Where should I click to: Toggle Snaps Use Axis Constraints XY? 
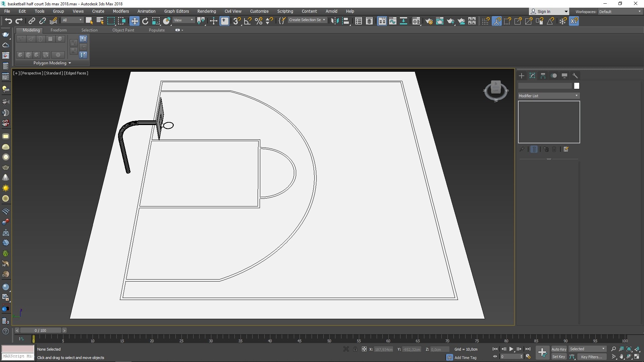click(574, 21)
